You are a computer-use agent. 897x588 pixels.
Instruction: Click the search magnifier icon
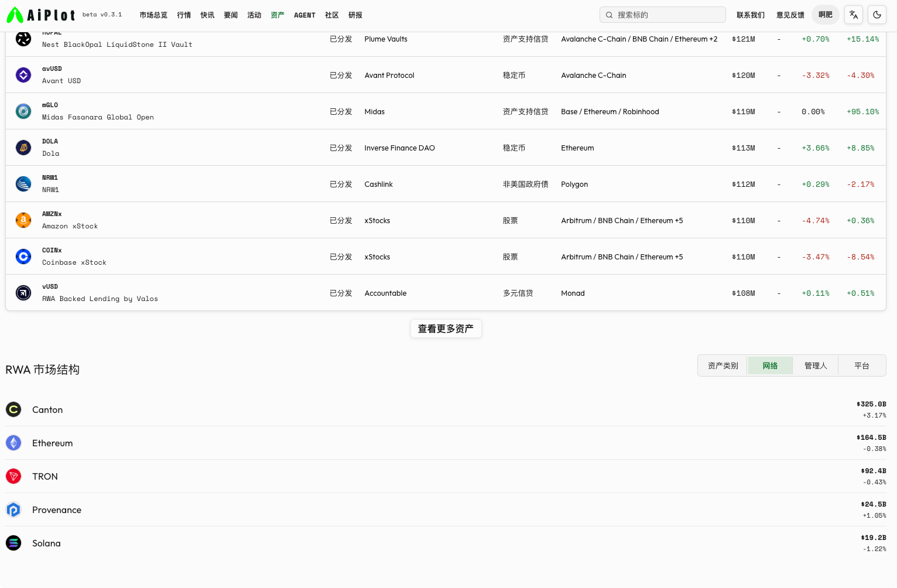click(x=610, y=15)
